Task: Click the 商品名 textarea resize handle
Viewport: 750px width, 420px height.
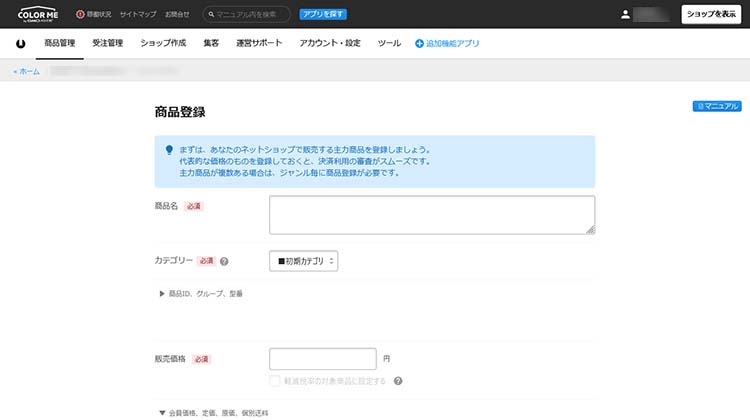Action: [x=591, y=230]
